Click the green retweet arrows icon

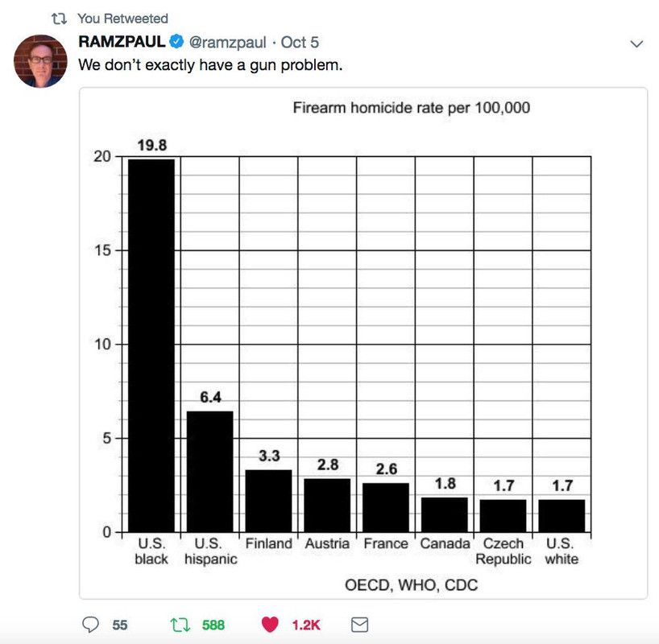180,625
